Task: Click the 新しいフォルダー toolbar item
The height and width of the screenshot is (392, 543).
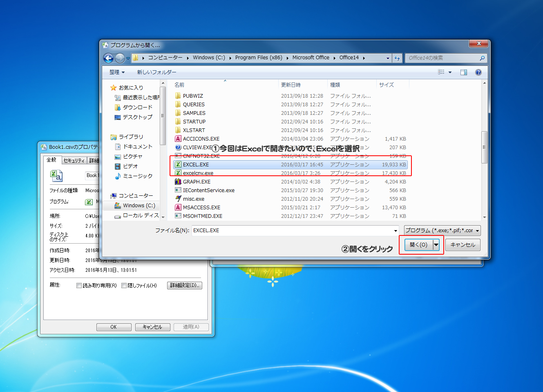Action: (157, 72)
